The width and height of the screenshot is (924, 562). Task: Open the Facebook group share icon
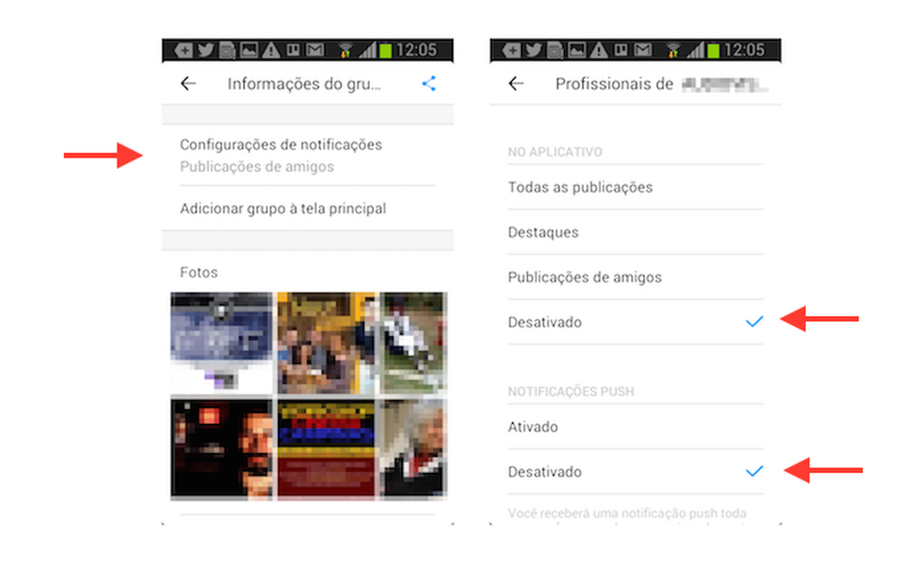point(429,84)
